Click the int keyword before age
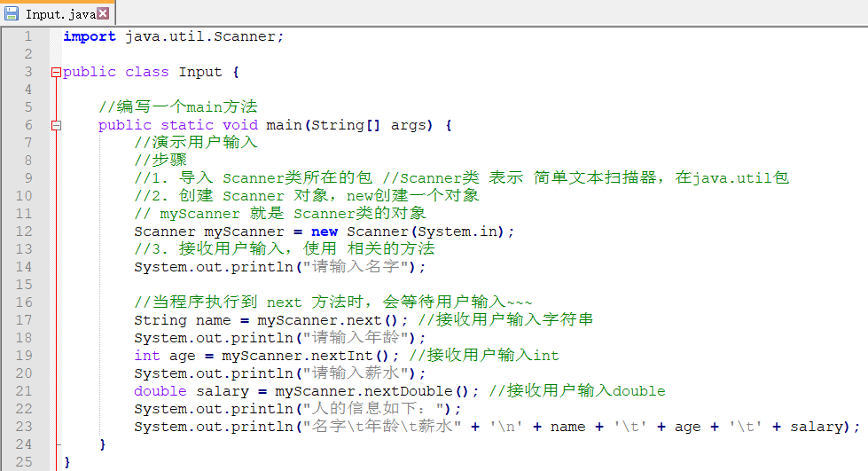The image size is (868, 471). pos(146,356)
